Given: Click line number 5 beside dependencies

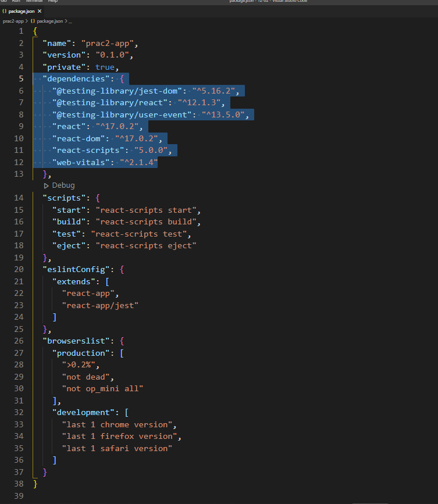Looking at the screenshot, I should pos(21,78).
